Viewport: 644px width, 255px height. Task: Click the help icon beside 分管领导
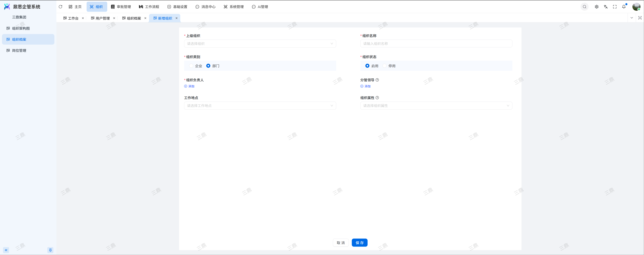[377, 80]
